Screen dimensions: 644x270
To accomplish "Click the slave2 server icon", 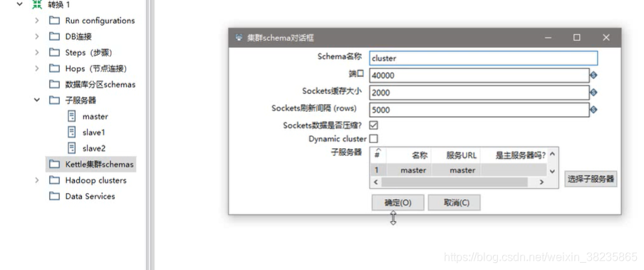I will point(71,148).
